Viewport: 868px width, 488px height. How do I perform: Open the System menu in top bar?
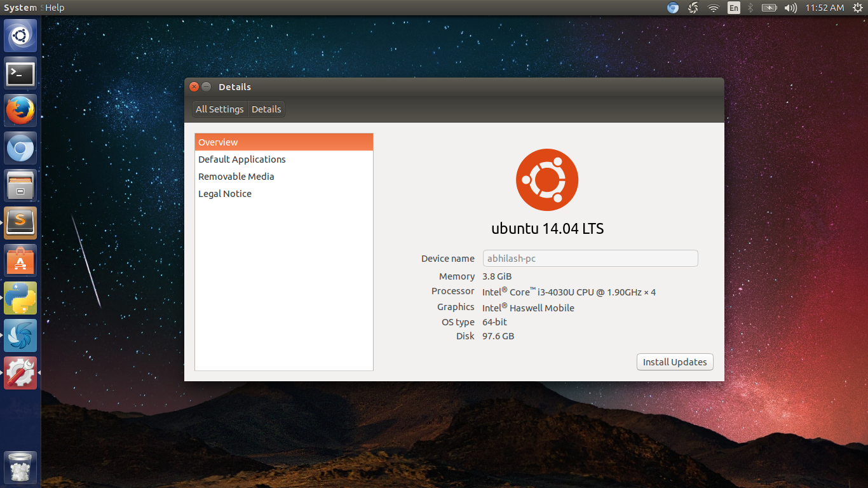(x=20, y=8)
